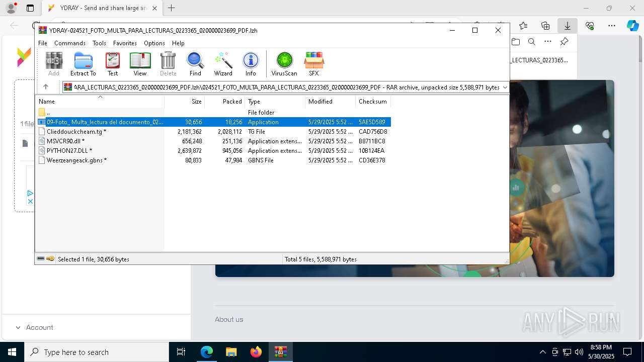The image size is (644, 362).
Task: Click the key icon in status bar
Action: (50, 259)
